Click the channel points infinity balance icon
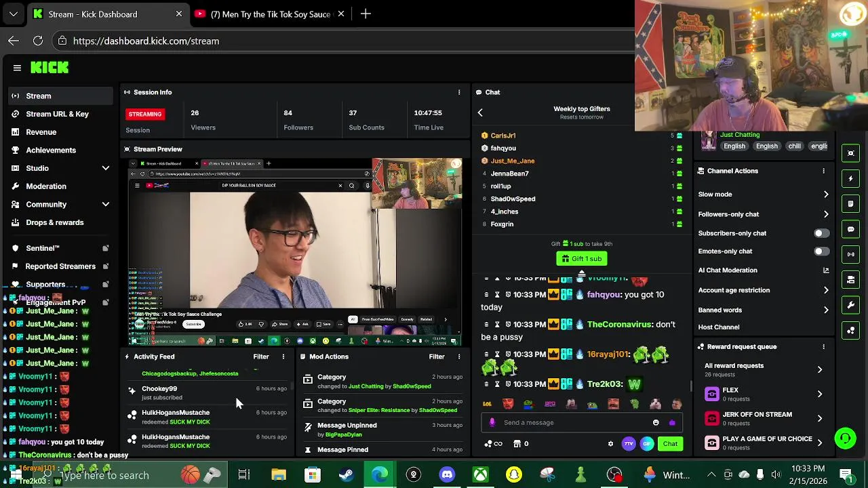Viewport: 868px width, 488px height. (493, 444)
